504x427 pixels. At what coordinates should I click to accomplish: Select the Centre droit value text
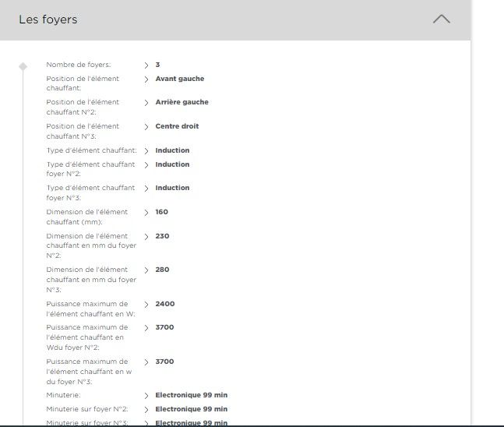tap(177, 126)
